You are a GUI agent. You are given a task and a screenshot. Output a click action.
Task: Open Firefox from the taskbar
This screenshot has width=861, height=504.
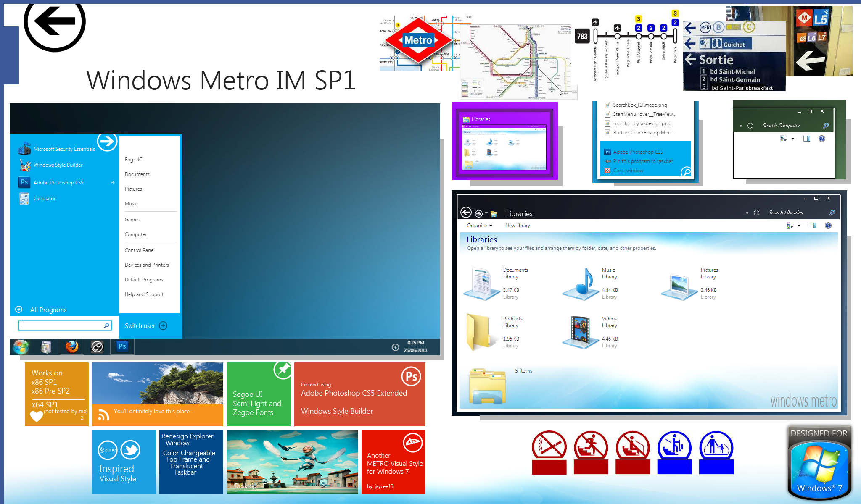[x=72, y=347]
